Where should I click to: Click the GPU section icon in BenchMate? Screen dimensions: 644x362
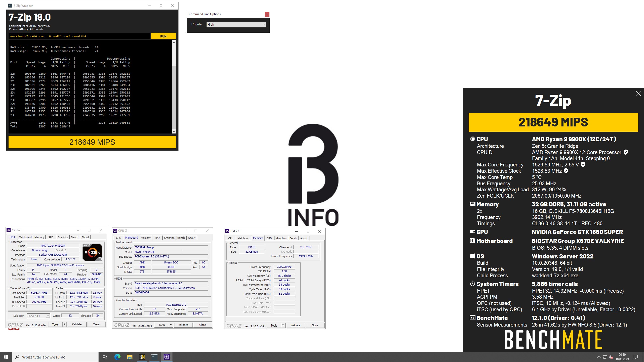tap(472, 232)
